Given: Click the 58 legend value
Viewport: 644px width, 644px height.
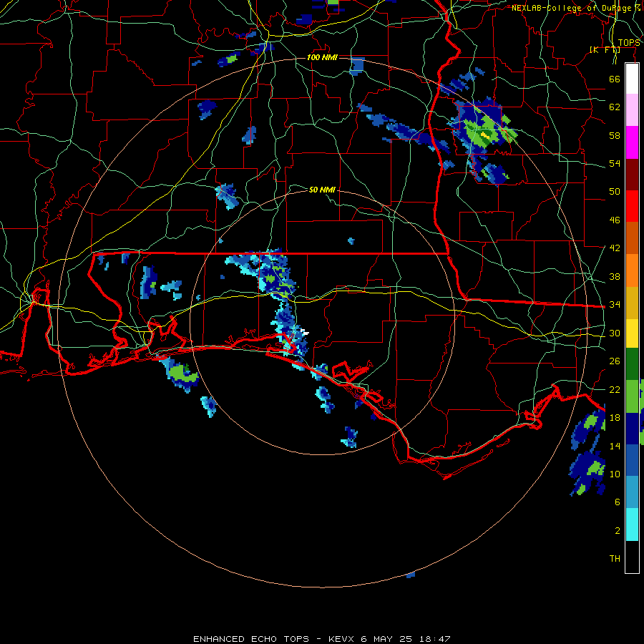Looking at the screenshot, I should coord(615,135).
